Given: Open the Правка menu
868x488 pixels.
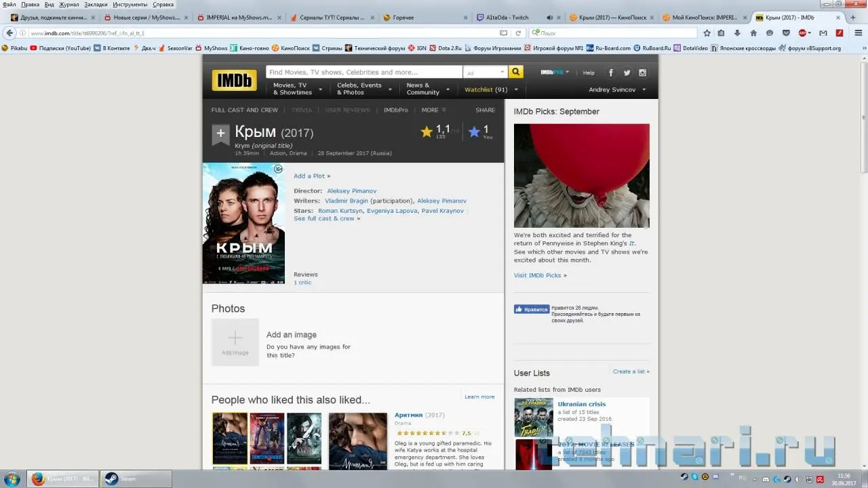Looking at the screenshot, I should coord(31,5).
